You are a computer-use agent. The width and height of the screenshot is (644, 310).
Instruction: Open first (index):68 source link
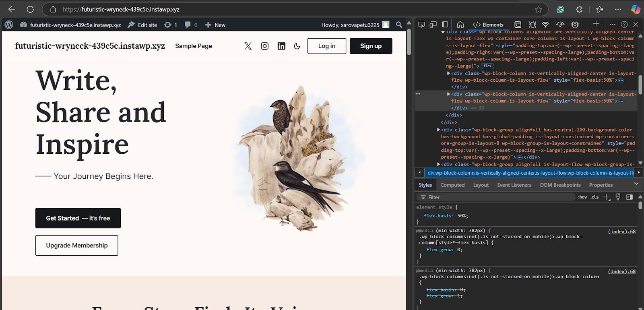(622, 231)
